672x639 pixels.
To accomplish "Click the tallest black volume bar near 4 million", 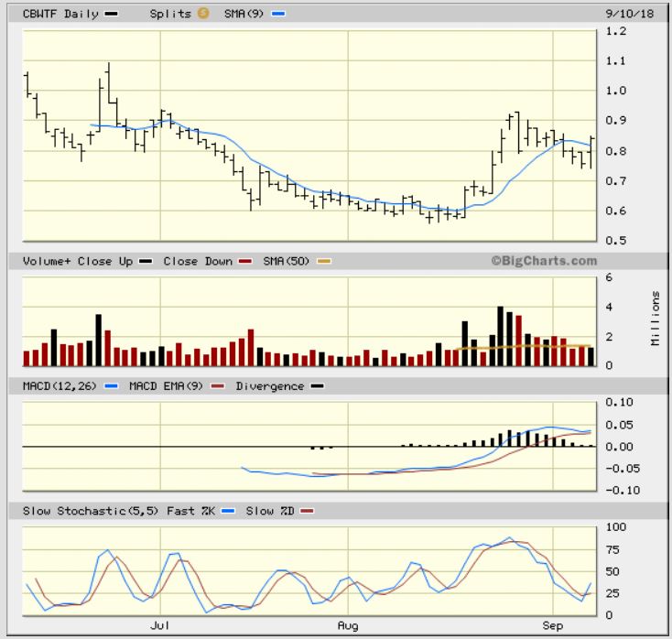I will point(500,336).
